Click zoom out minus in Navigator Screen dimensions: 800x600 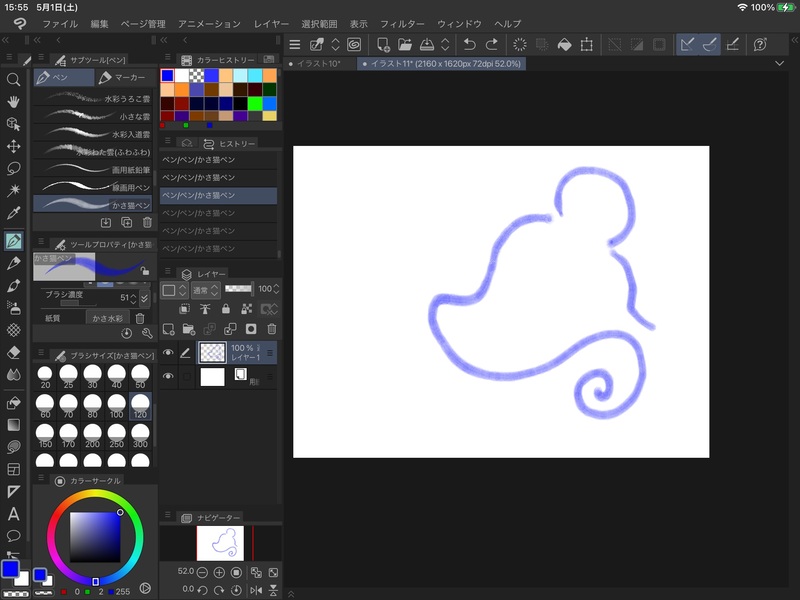coord(202,572)
